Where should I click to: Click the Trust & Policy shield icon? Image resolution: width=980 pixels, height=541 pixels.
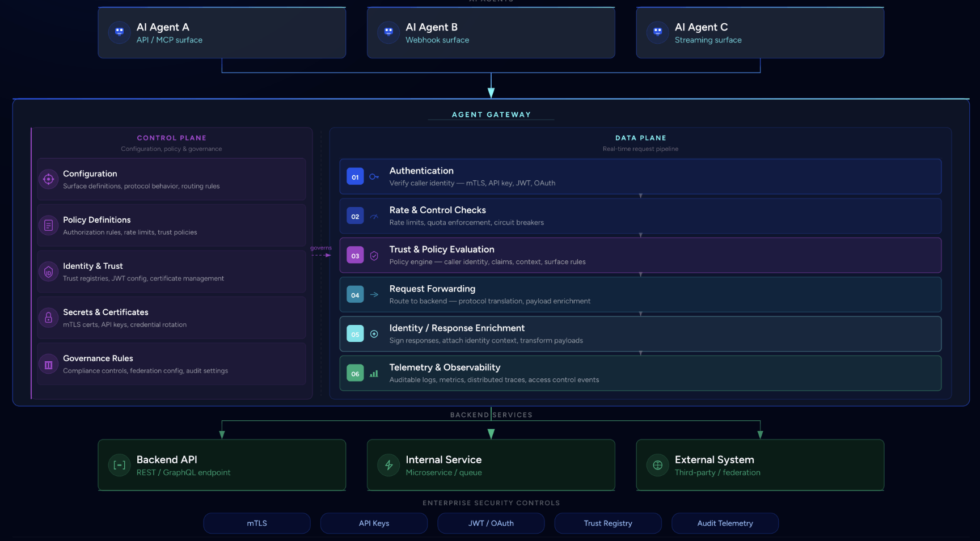click(374, 256)
